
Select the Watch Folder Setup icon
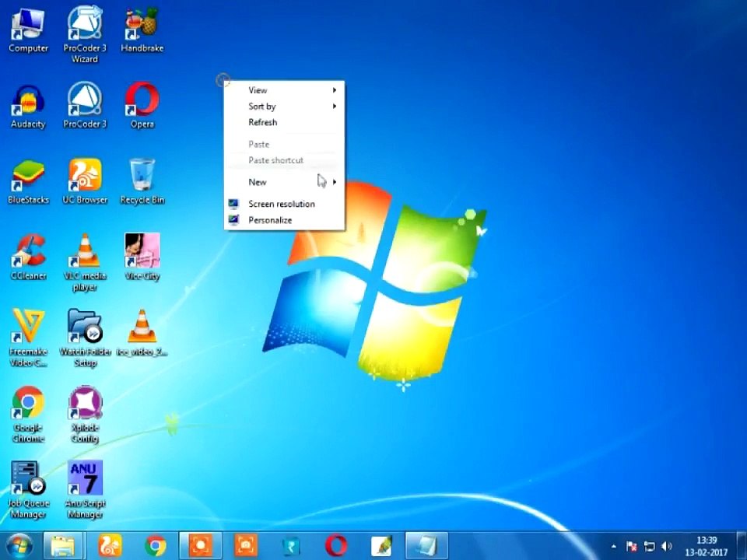(x=85, y=338)
